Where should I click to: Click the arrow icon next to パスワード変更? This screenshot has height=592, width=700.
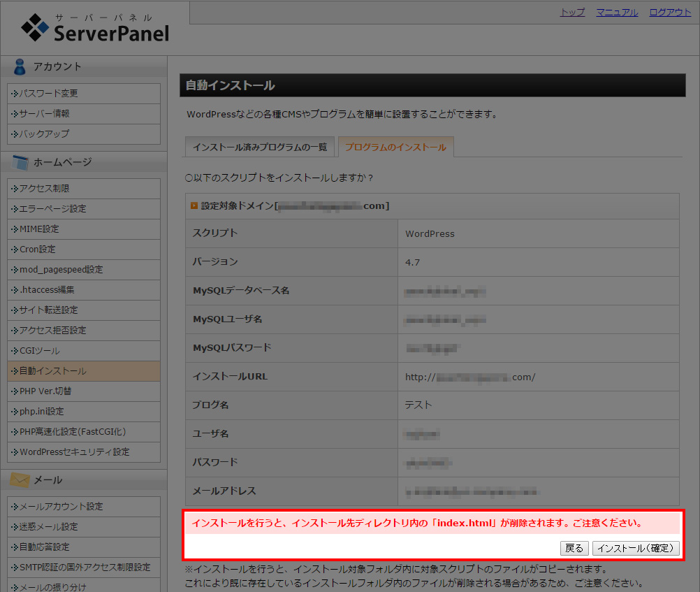pyautogui.click(x=14, y=93)
